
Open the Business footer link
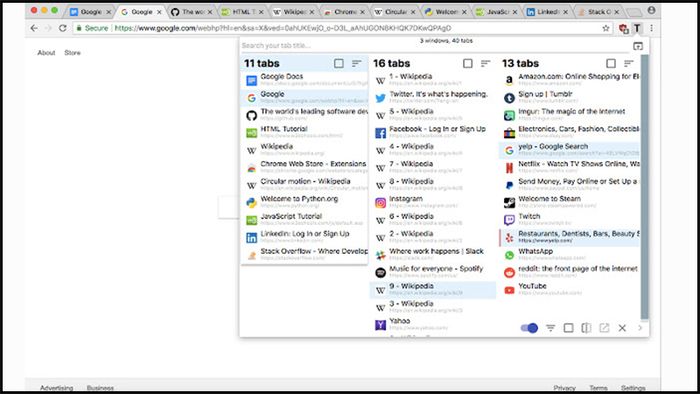pos(100,388)
